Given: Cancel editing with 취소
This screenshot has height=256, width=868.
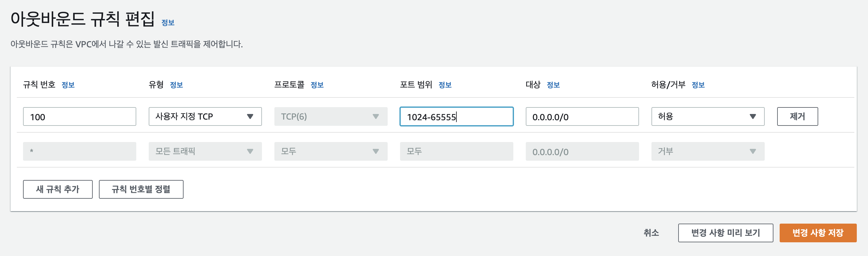Looking at the screenshot, I should [651, 233].
